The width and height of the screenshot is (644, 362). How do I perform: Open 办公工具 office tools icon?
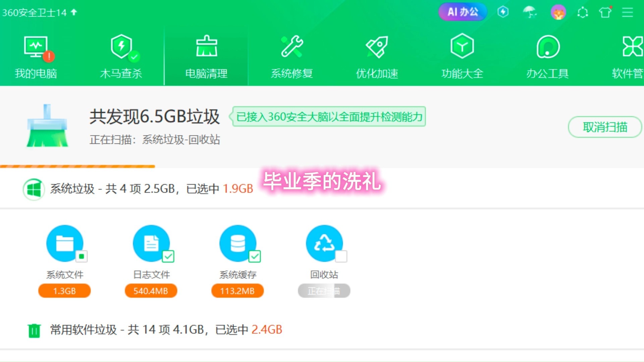[x=547, y=47]
